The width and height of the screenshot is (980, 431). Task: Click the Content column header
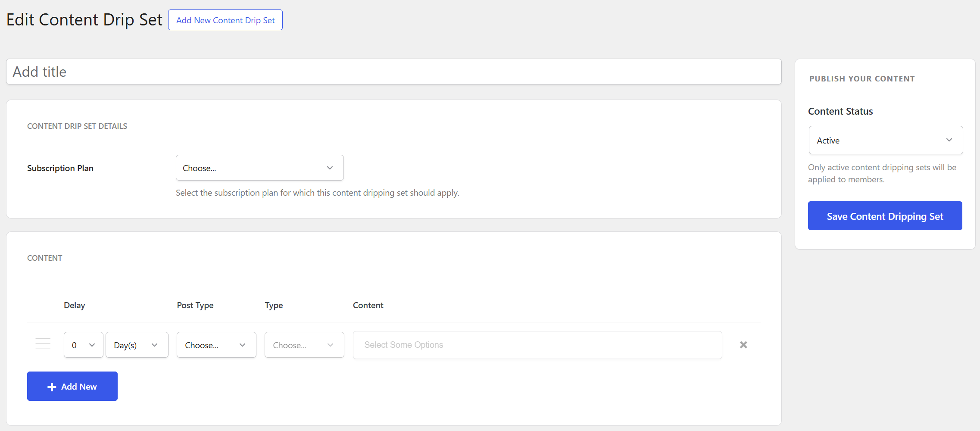pos(368,305)
